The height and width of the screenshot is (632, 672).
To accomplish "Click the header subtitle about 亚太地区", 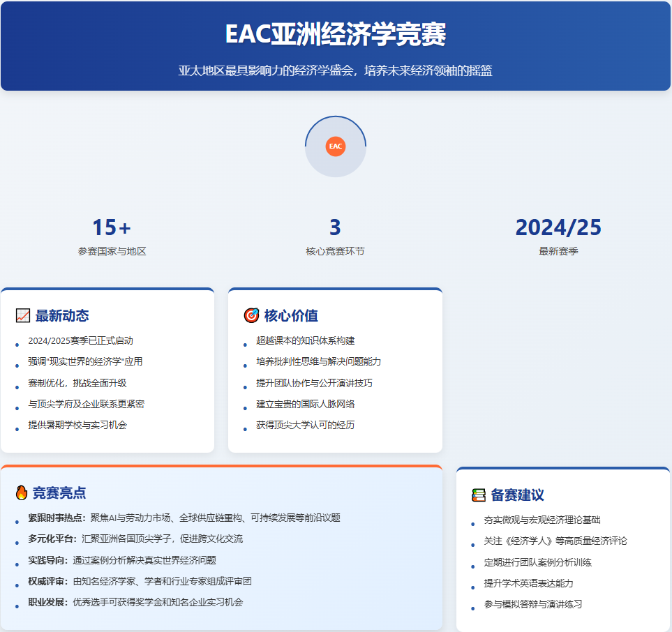I will coord(336,71).
